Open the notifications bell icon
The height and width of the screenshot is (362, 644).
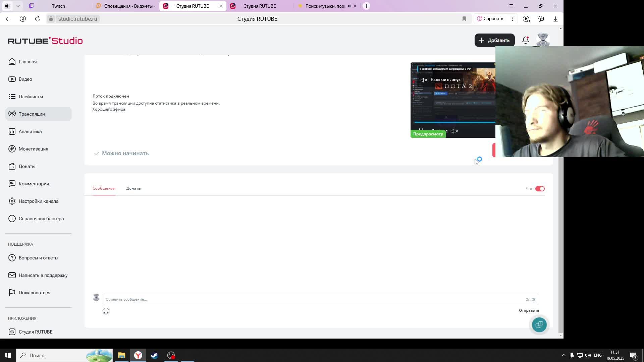tap(525, 40)
